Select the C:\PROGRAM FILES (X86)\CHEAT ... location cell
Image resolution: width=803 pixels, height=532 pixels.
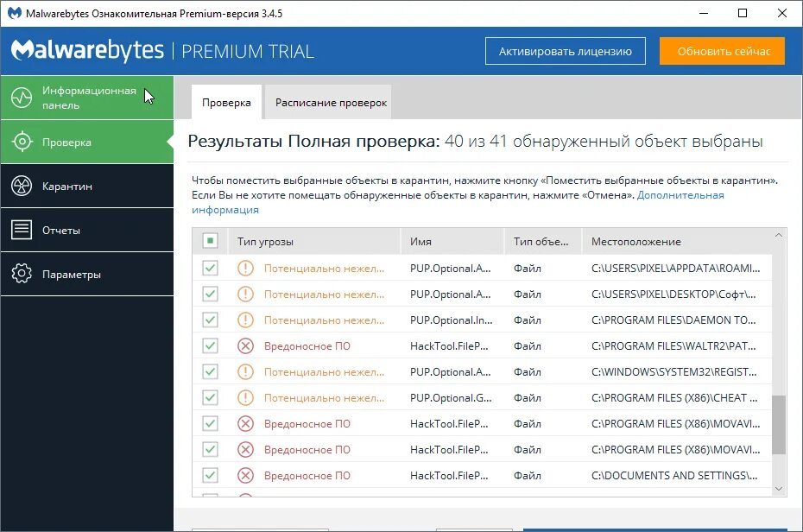(674, 398)
